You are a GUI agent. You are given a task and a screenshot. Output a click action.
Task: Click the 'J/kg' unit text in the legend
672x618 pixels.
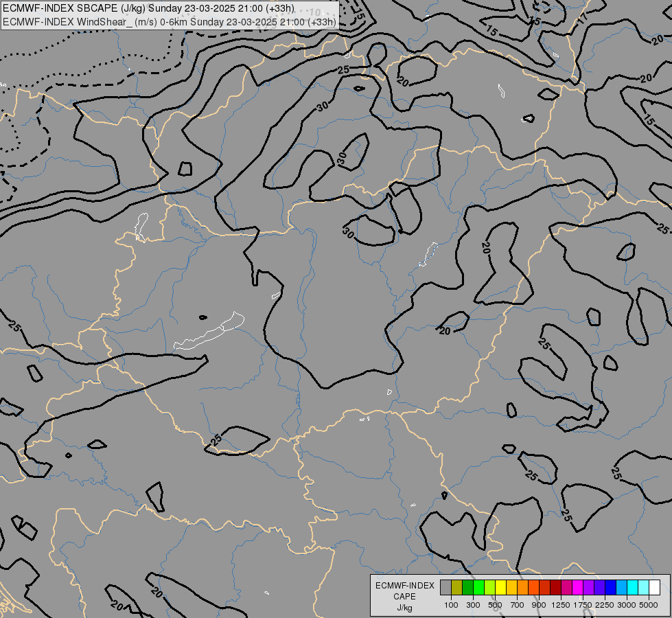404,608
